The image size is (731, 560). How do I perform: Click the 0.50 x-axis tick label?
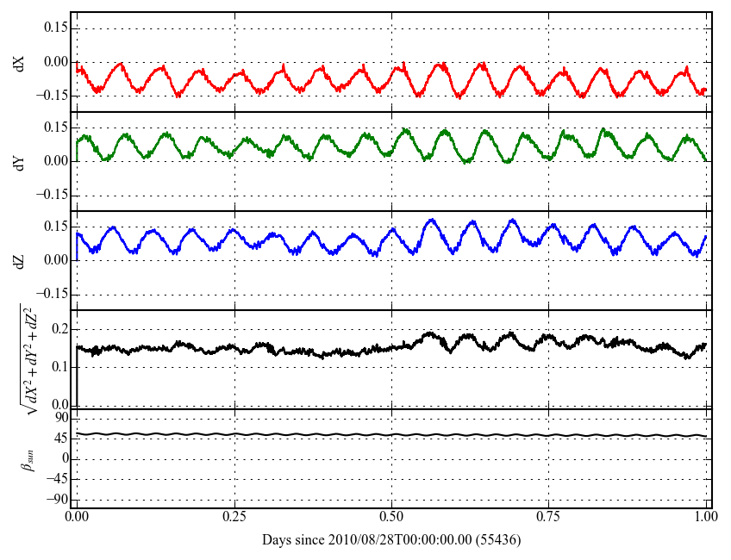[x=391, y=518]
